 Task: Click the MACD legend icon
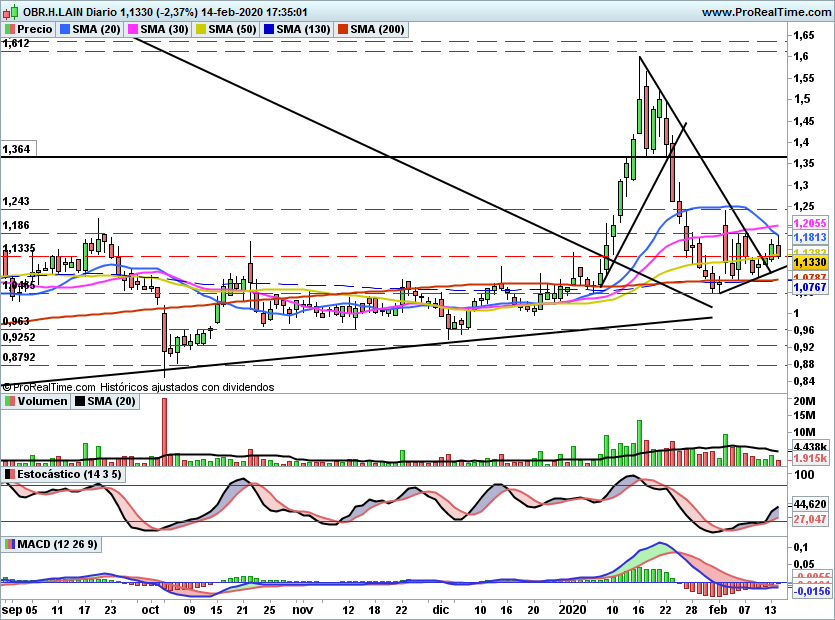tap(10, 544)
